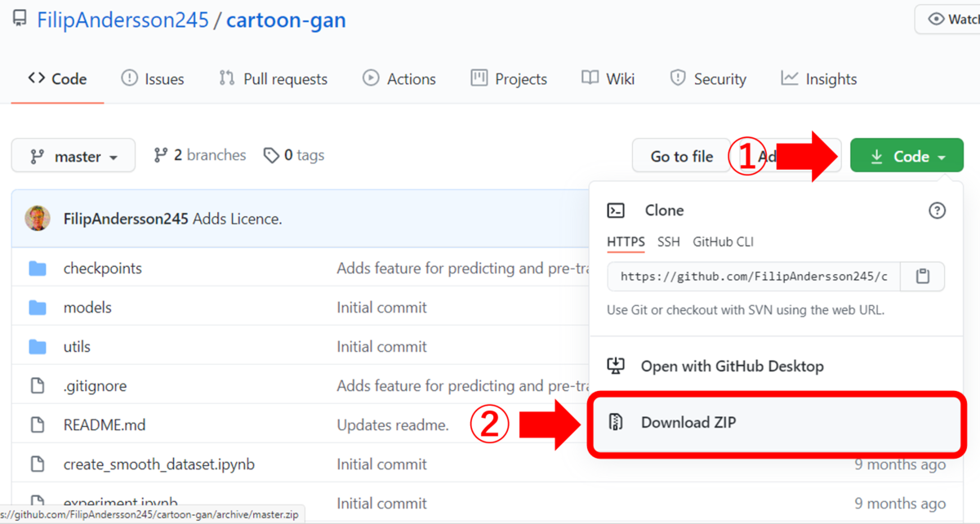View the 2 branches link
This screenshot has width=980, height=524.
click(200, 155)
